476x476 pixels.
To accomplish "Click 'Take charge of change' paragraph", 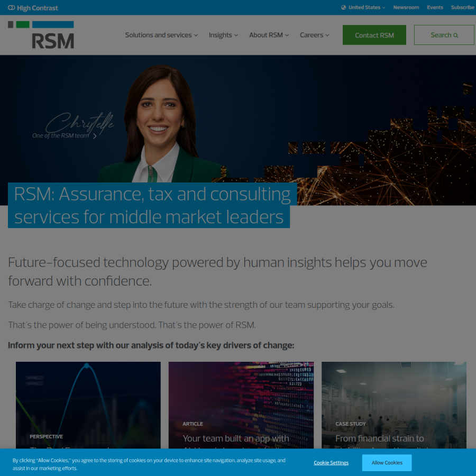I will 201,305.
